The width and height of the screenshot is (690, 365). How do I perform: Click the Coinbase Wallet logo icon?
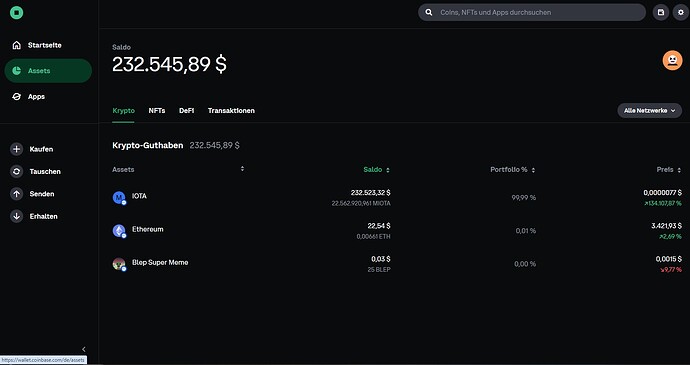coord(17,13)
